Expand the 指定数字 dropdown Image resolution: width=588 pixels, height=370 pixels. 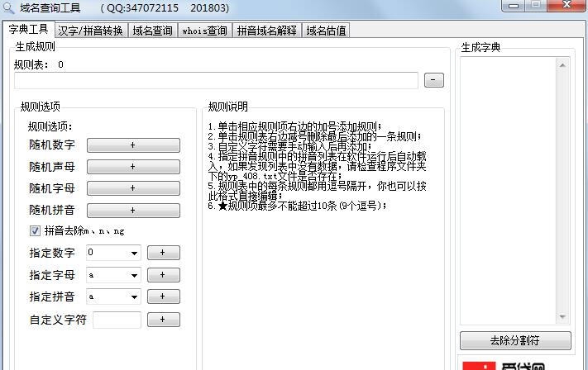click(x=134, y=254)
